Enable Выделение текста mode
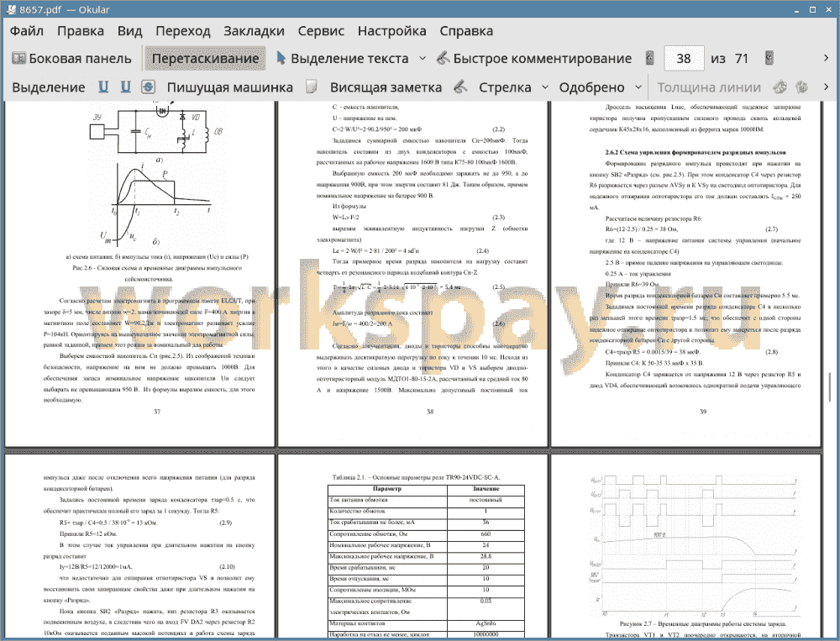The width and height of the screenshot is (840, 641). 343,59
